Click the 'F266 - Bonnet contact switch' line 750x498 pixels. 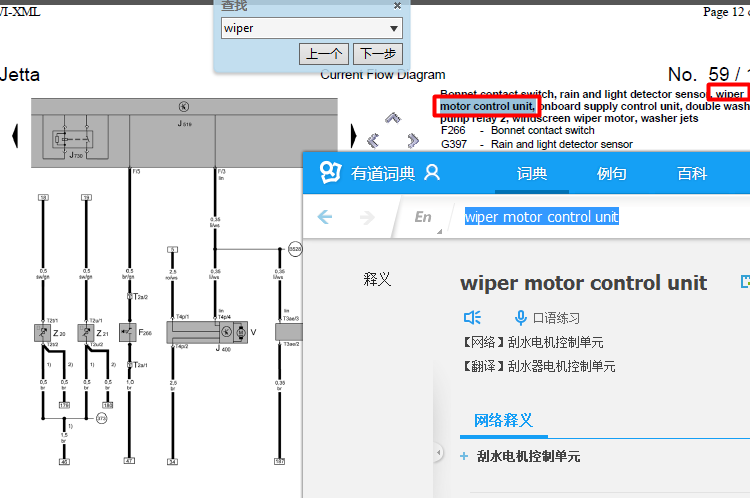coord(518,130)
